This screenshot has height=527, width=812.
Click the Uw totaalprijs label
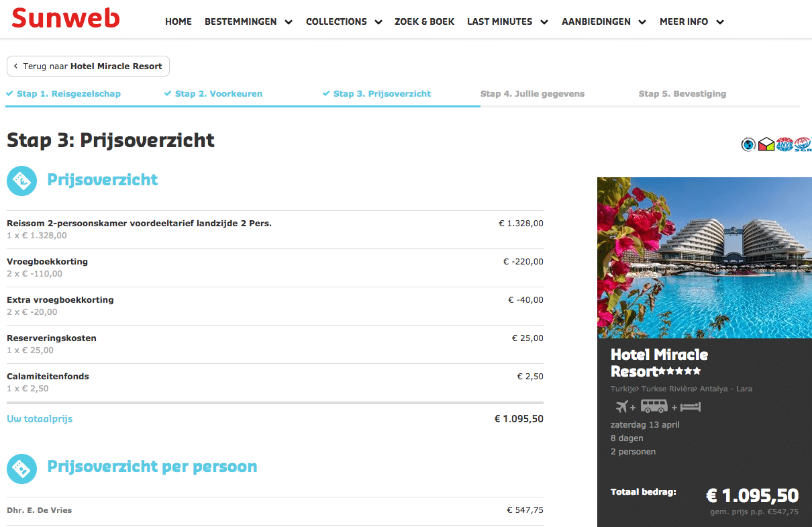(x=40, y=419)
